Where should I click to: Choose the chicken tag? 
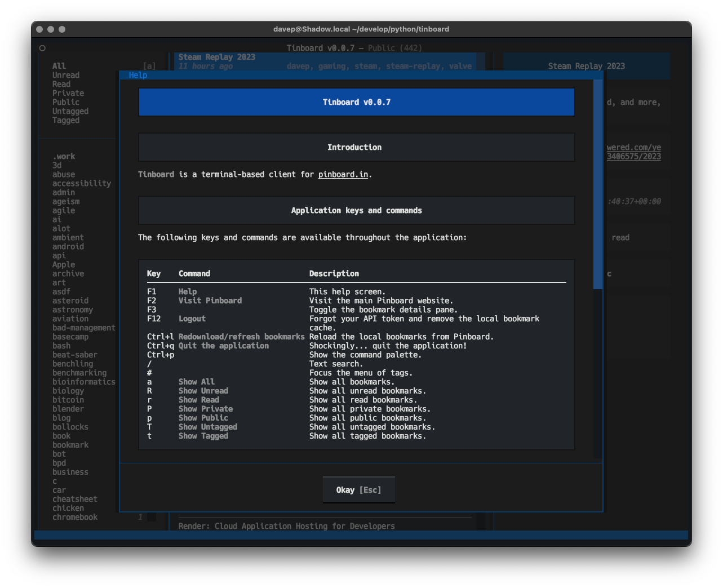pyautogui.click(x=68, y=508)
